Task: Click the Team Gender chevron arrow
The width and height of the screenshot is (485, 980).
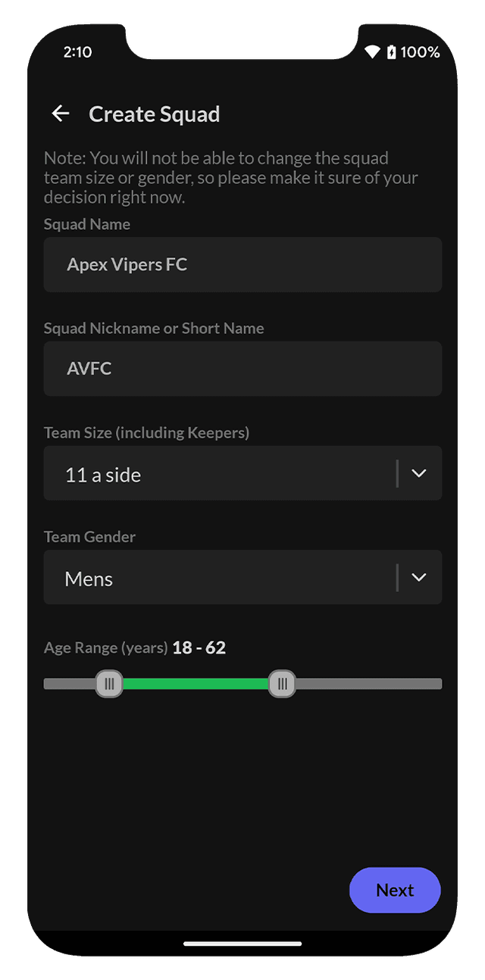Action: click(x=419, y=577)
